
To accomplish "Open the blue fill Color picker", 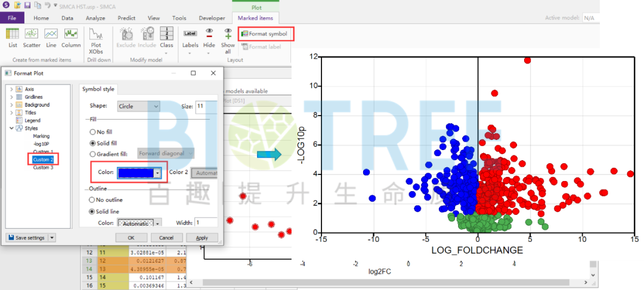I will (140, 173).
